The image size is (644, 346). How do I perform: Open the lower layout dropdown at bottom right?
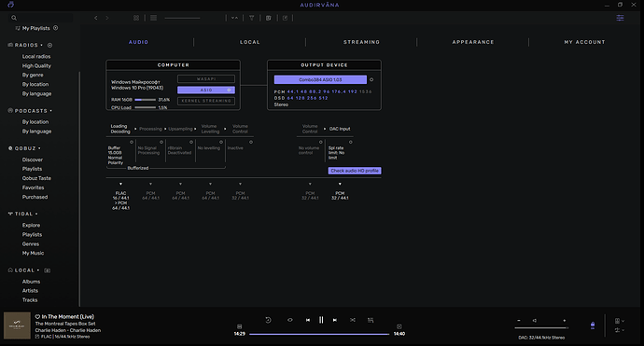(620, 330)
